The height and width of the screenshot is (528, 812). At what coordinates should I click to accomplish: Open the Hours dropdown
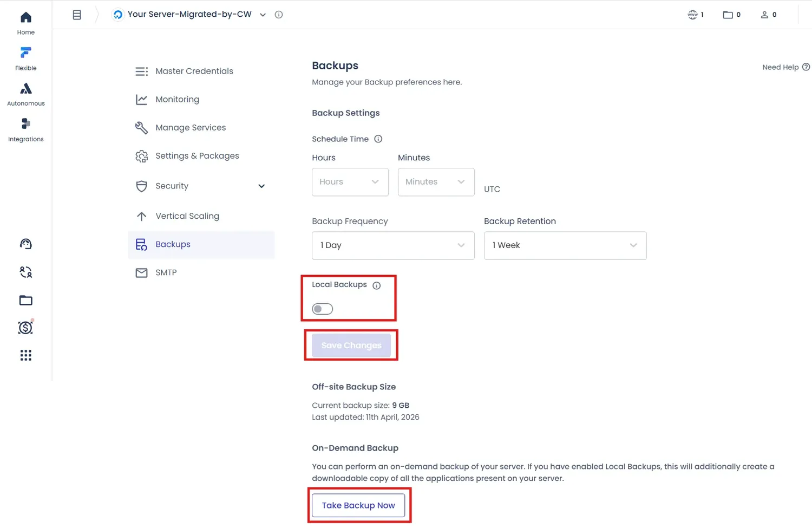[x=350, y=182]
